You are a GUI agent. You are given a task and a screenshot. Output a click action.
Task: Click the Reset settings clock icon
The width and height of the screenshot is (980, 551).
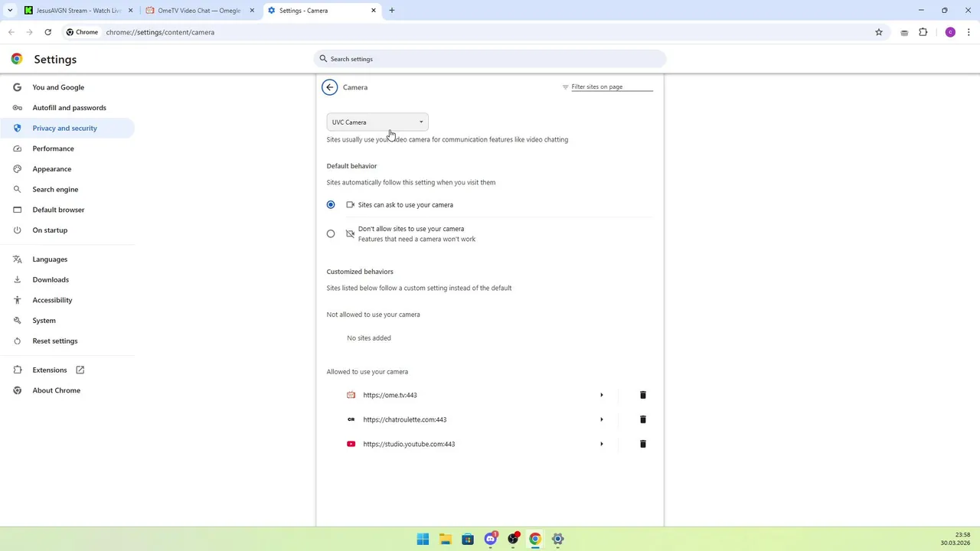click(17, 341)
